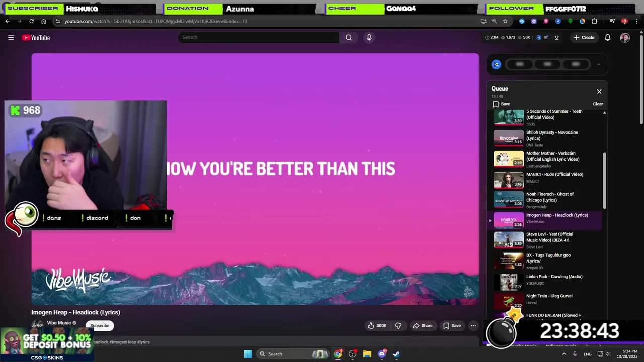Open OBS Studio from the taskbar
Viewport: 644px width, 362px height.
(x=352, y=354)
